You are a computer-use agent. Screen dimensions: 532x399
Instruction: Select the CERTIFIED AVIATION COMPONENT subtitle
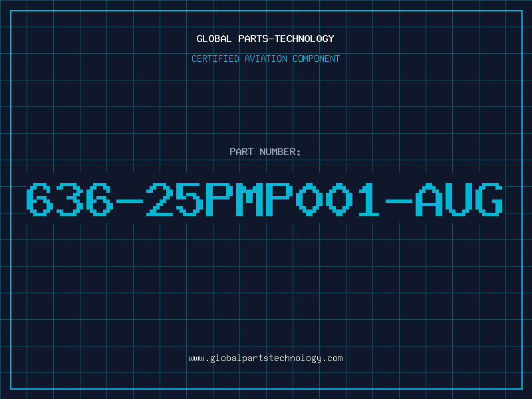click(x=265, y=59)
